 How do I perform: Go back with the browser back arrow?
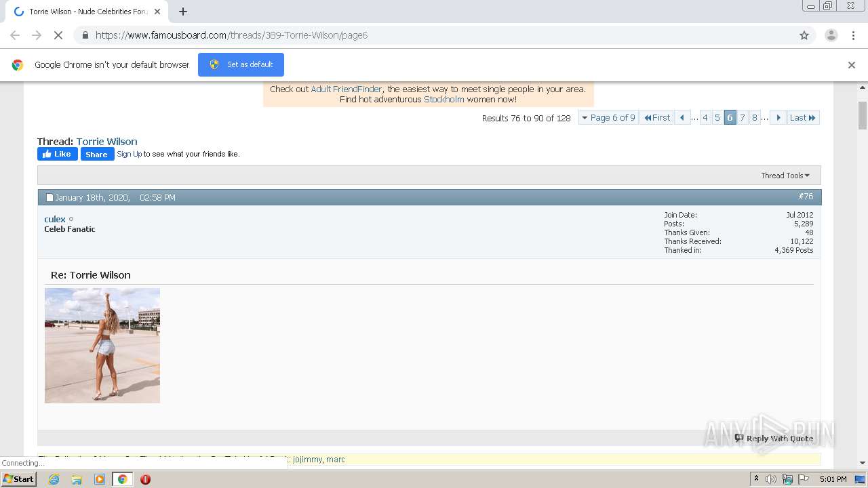tap(15, 35)
